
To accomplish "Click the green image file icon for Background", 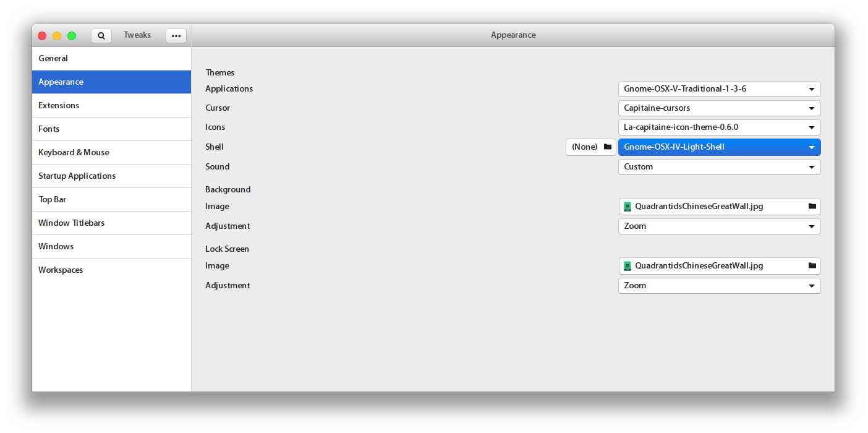I will click(x=628, y=207).
